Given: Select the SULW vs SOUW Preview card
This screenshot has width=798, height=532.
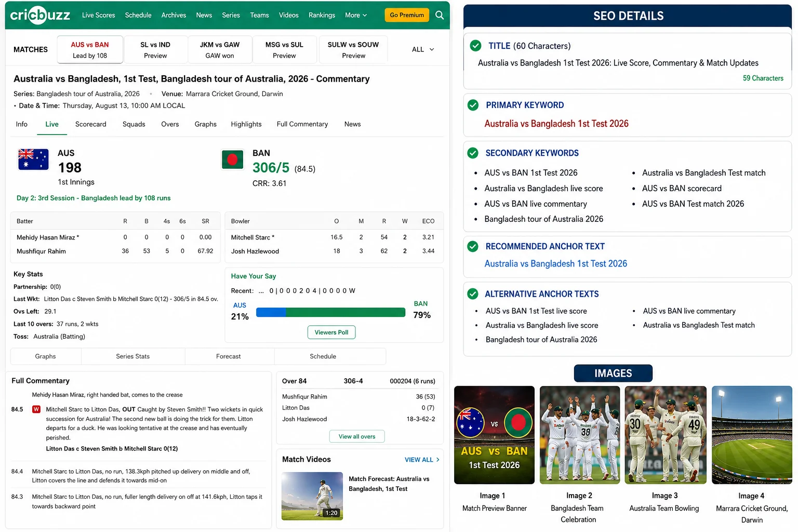Looking at the screenshot, I should [x=353, y=49].
